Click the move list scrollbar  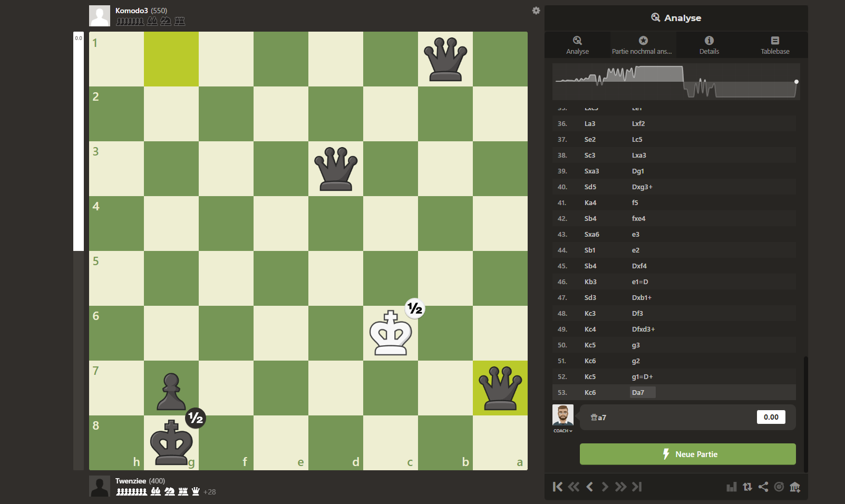(x=805, y=414)
